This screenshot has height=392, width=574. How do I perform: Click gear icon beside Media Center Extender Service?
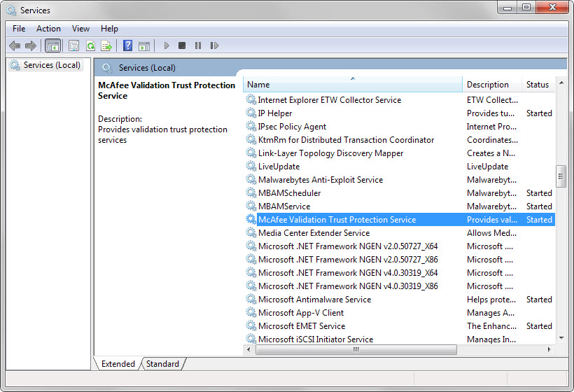(251, 232)
